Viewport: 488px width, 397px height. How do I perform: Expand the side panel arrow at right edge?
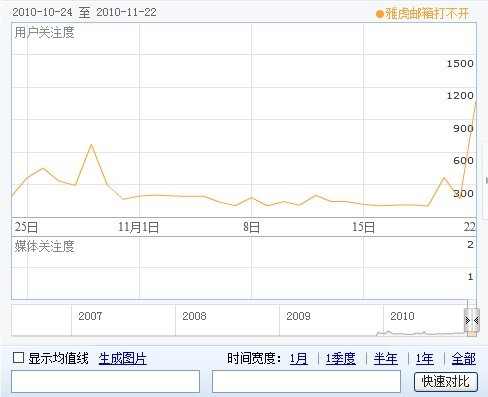click(486, 180)
